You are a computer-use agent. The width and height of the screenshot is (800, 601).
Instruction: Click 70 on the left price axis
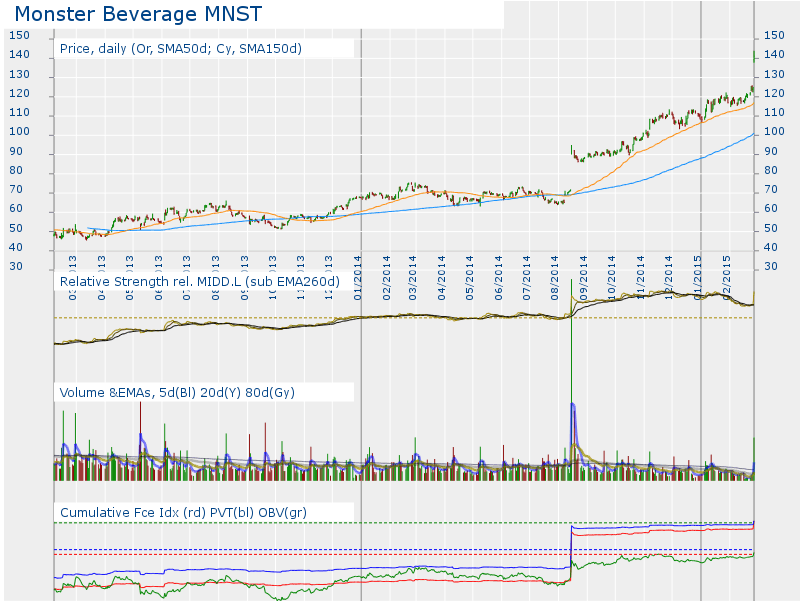(16, 190)
